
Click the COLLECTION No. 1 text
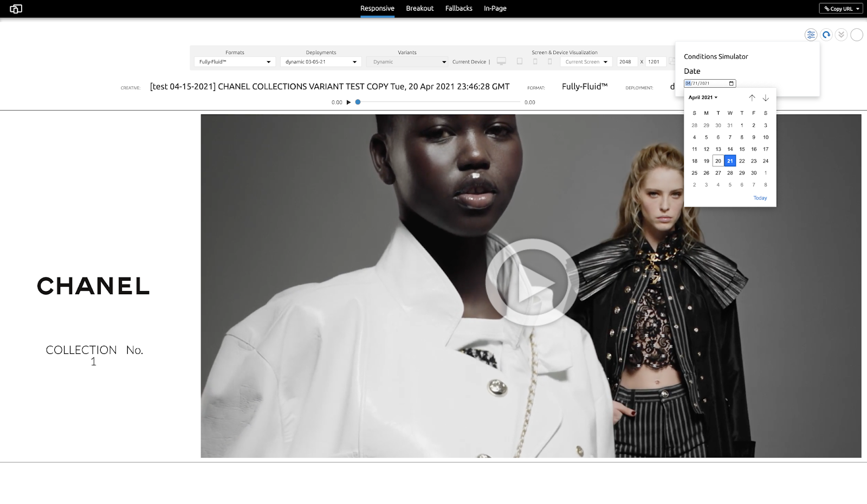pyautogui.click(x=94, y=356)
